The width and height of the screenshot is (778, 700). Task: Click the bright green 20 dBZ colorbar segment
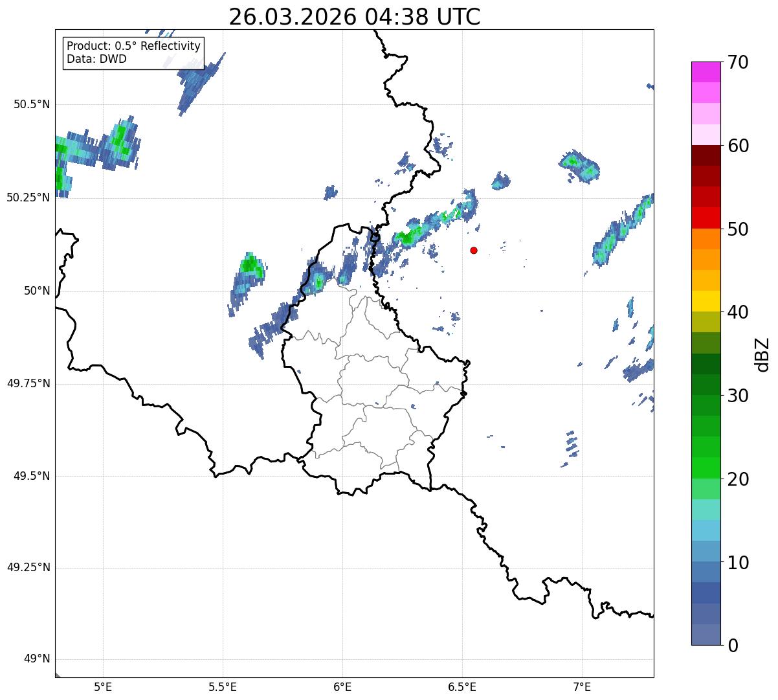pos(706,468)
